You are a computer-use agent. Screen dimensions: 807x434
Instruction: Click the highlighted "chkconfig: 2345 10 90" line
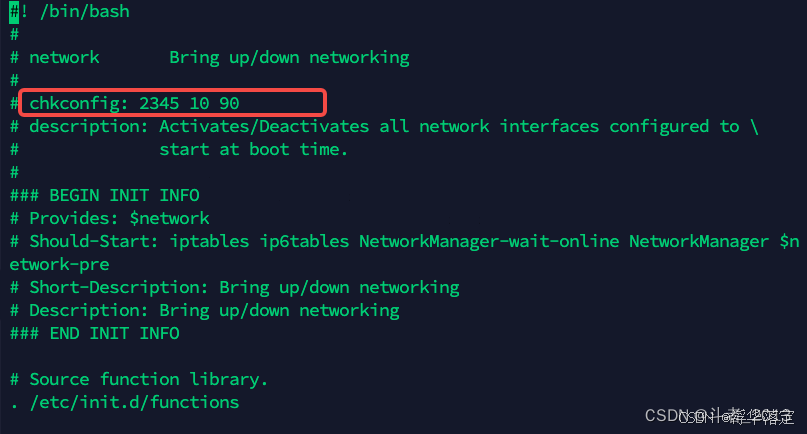[134, 103]
